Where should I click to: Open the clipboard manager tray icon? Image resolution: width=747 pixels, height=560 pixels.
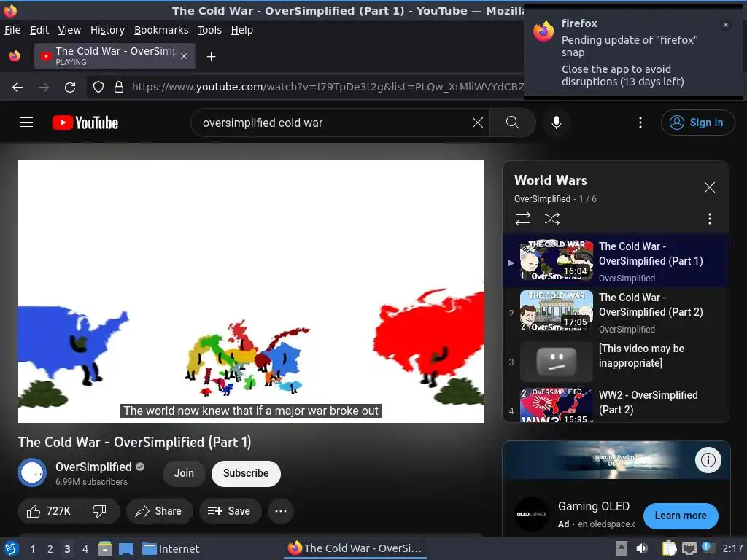[x=669, y=548]
